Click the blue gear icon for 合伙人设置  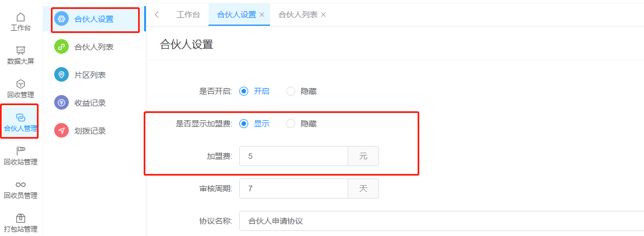point(61,18)
